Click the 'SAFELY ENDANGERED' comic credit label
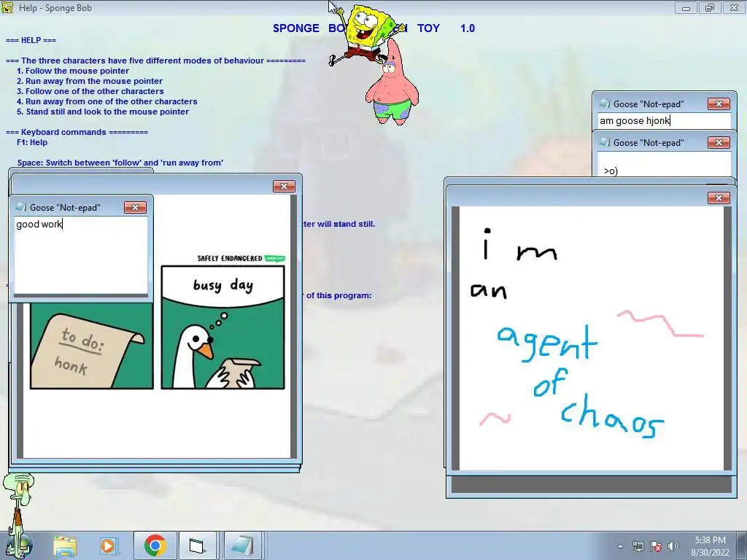747x560 pixels. click(241, 258)
